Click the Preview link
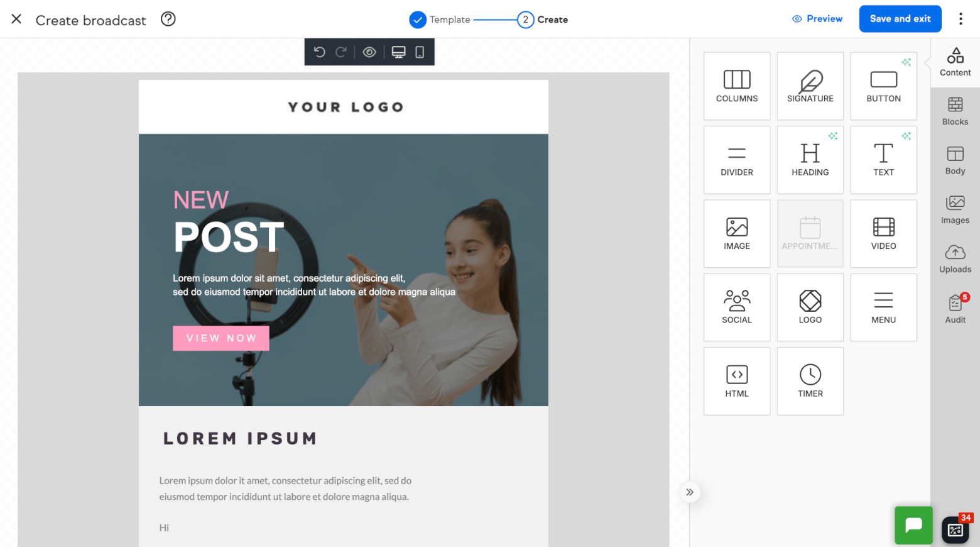The height and width of the screenshot is (547, 980). [x=817, y=19]
